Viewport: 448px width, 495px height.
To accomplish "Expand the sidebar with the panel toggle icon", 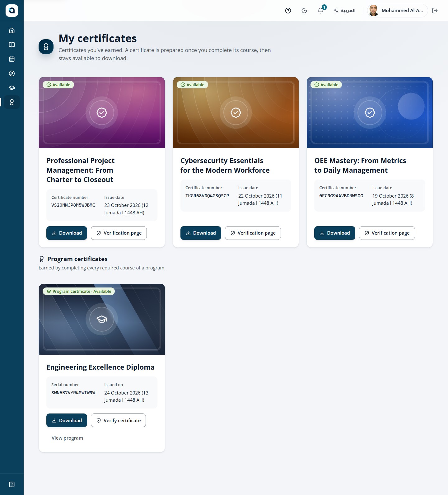I will (12, 484).
